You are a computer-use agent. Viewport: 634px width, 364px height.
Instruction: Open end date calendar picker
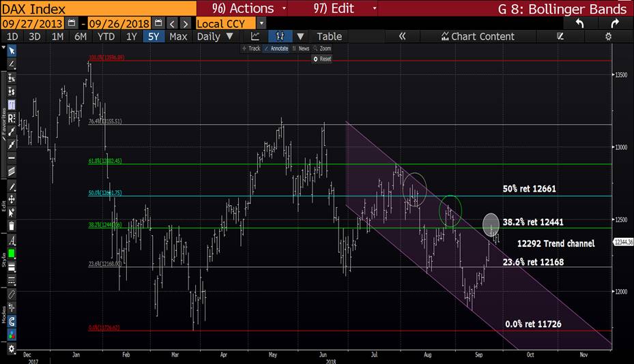pos(158,23)
